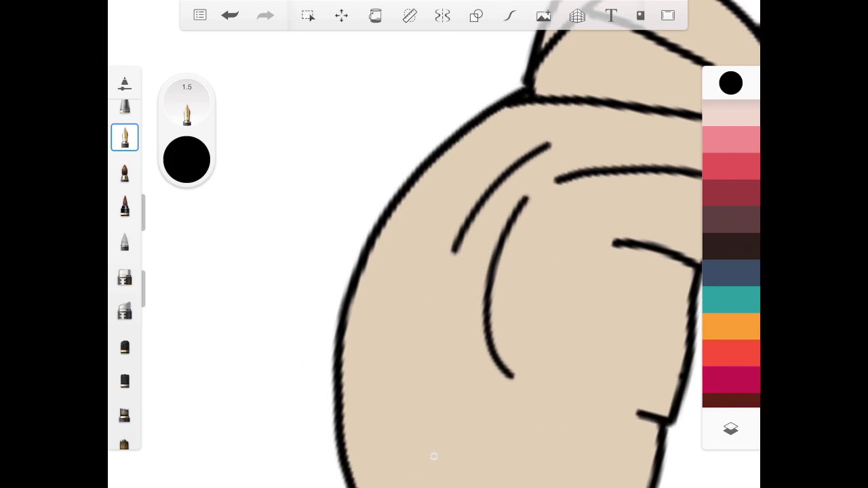Open the brush library icon

tap(125, 84)
